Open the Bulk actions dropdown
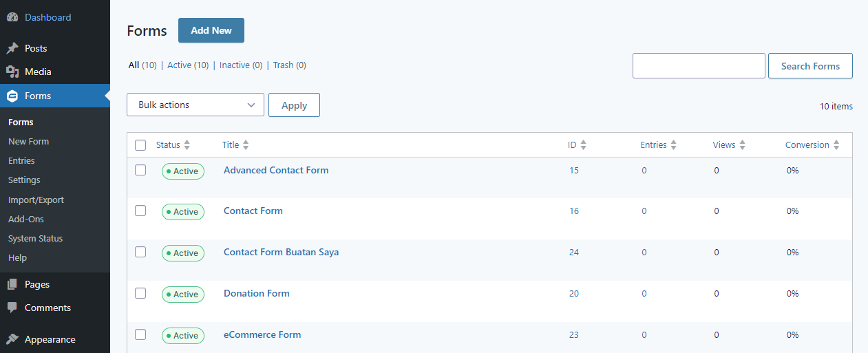This screenshot has width=868, height=353. tap(195, 105)
